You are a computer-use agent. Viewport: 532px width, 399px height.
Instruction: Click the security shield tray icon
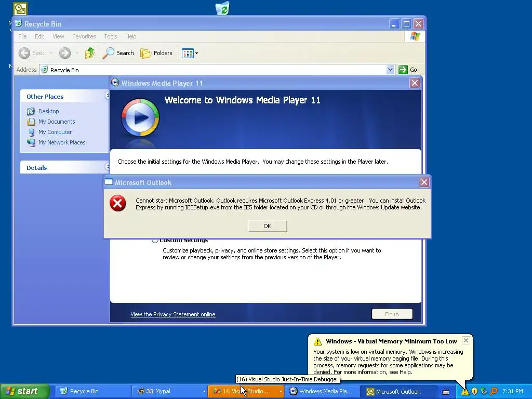click(474, 392)
